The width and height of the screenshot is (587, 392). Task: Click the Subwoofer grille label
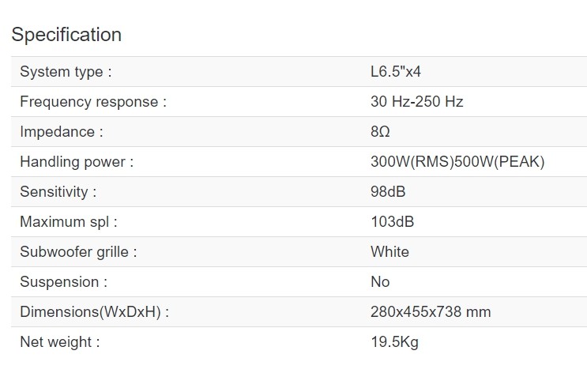point(78,252)
